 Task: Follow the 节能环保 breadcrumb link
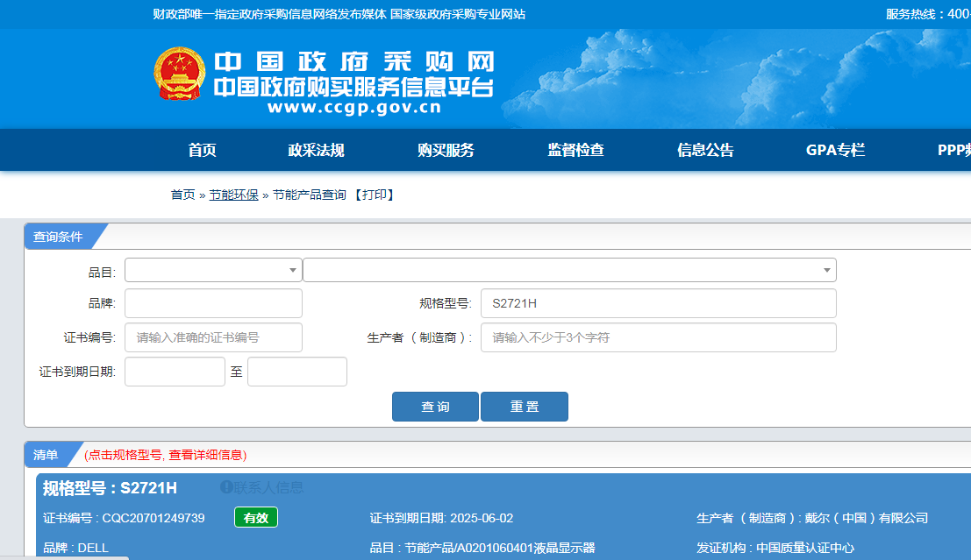click(x=233, y=195)
